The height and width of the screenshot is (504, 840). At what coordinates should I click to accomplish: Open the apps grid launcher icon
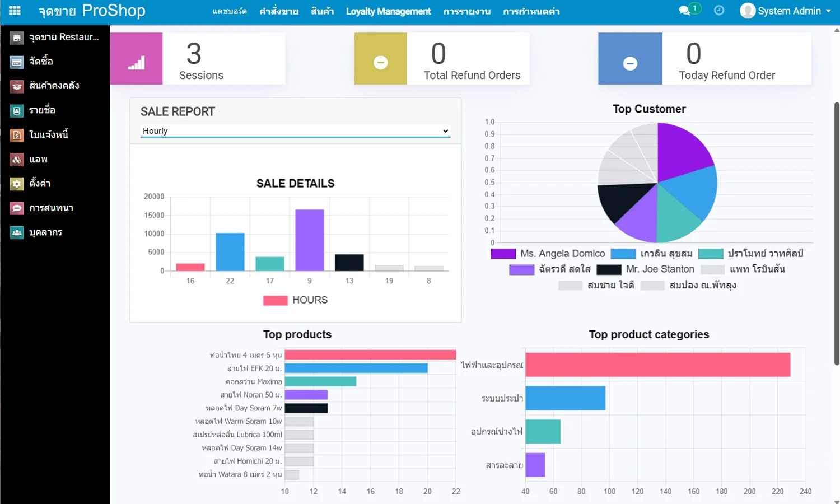pos(15,11)
